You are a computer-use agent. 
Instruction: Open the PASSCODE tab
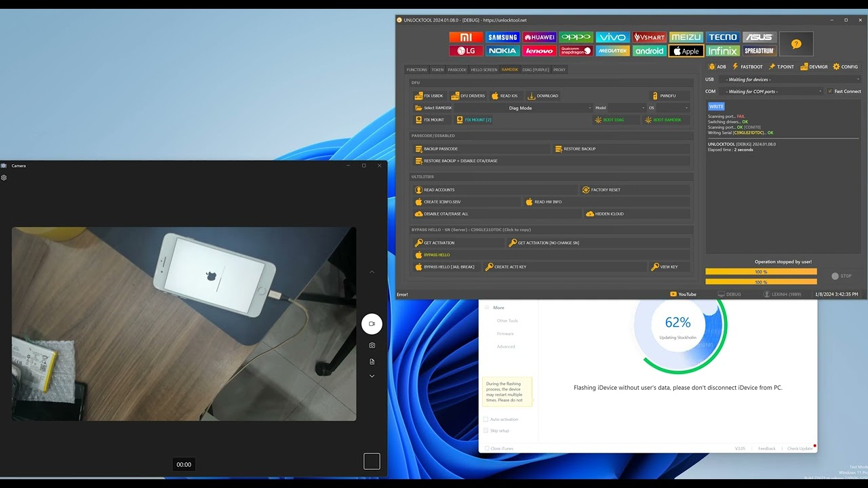click(x=457, y=70)
